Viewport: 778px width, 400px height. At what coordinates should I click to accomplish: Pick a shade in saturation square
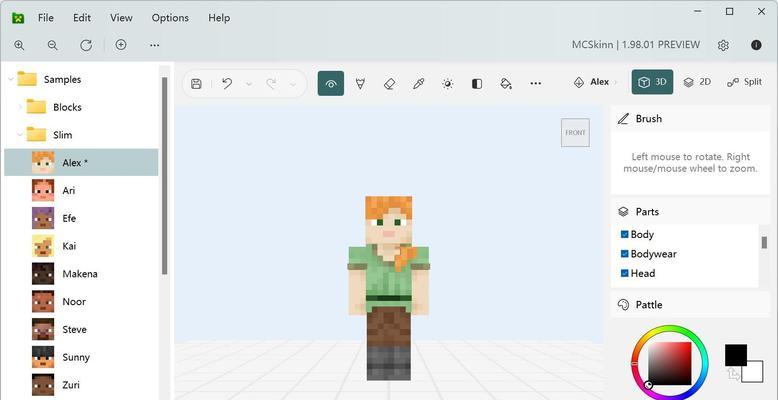tap(669, 363)
